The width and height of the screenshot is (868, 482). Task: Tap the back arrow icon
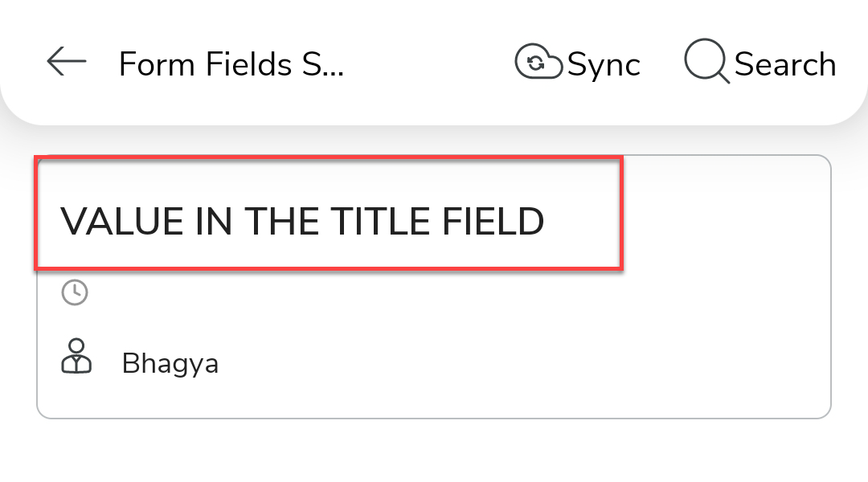click(x=67, y=62)
